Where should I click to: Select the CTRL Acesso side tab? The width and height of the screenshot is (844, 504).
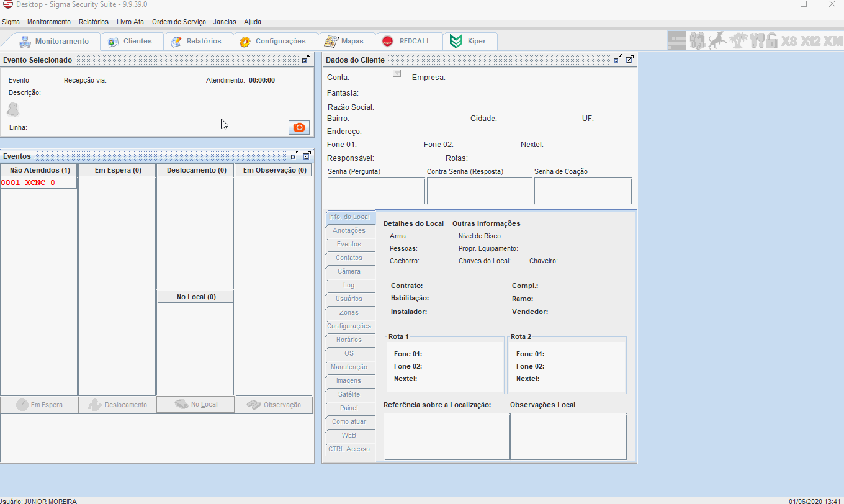(349, 449)
